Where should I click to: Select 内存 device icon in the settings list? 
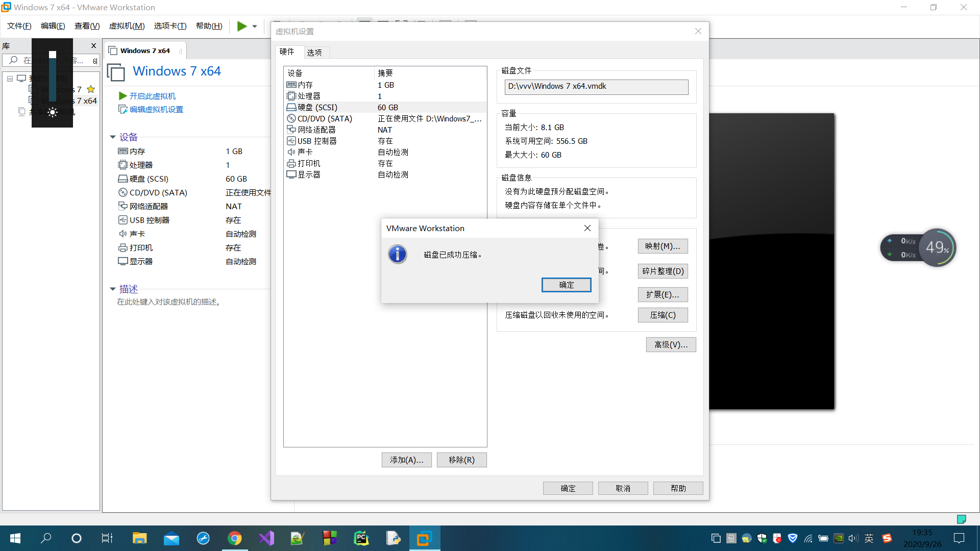point(291,85)
